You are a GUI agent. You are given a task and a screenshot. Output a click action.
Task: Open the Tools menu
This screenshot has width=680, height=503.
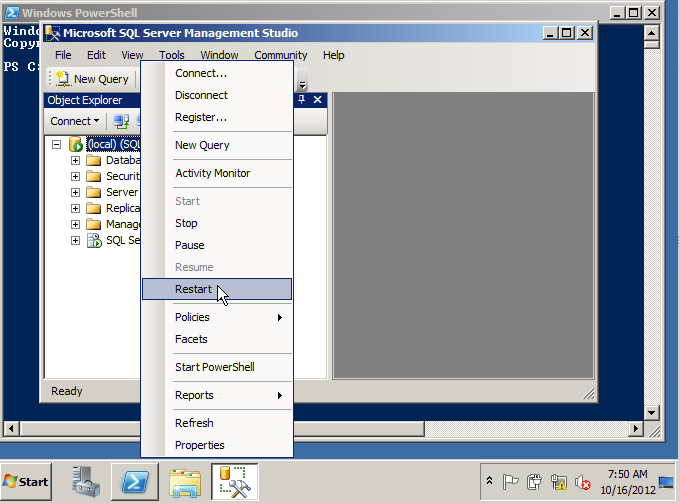coord(171,55)
